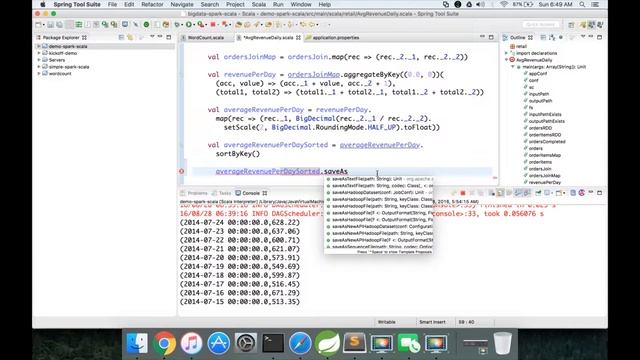Image resolution: width=640 pixels, height=360 pixels.
Task: Open Spring Tool Suite leaf icon in Dock
Action: 327,343
